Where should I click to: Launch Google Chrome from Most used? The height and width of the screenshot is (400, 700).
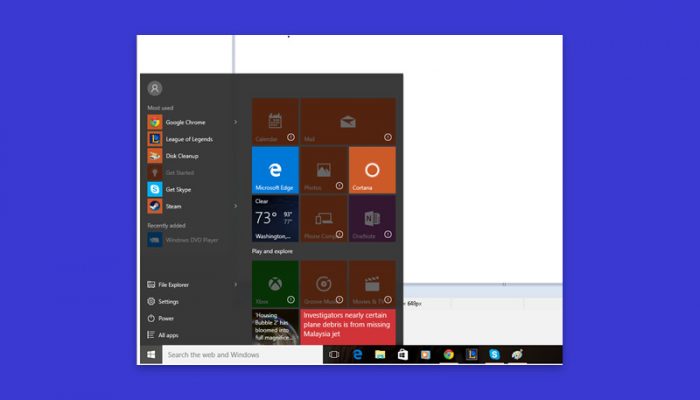[x=192, y=122]
